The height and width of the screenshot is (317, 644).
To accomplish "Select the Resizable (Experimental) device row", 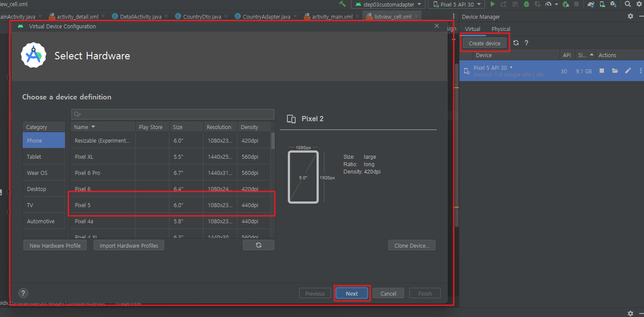I will pos(171,140).
